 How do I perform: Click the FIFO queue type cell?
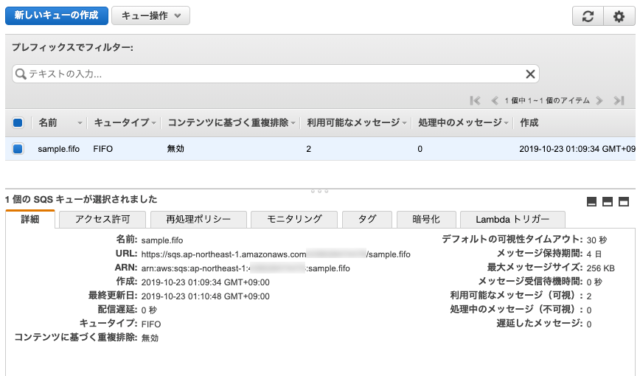click(103, 149)
